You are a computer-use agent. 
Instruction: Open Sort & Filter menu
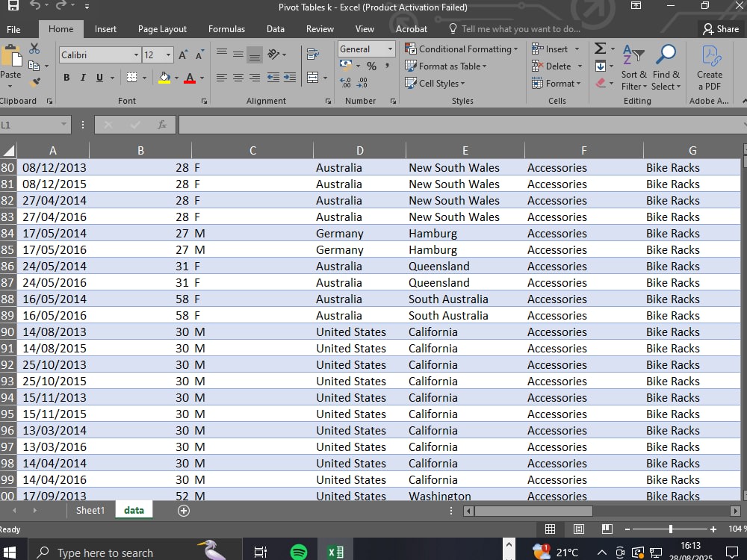(x=634, y=67)
